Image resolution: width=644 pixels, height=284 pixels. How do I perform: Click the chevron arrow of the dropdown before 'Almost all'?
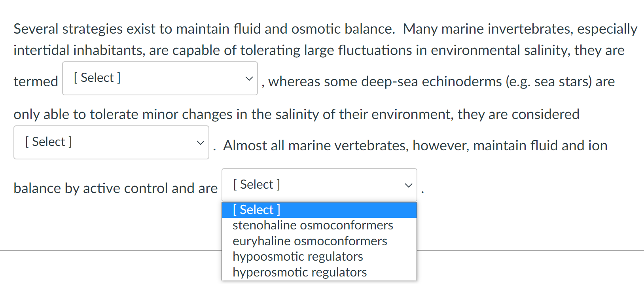[200, 142]
